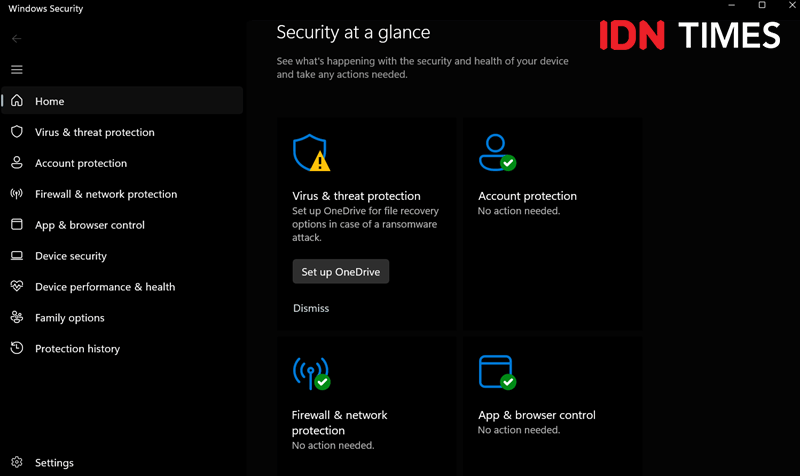800x476 pixels.
Task: Open Firewall & network protection card title
Action: pyautogui.click(x=339, y=422)
